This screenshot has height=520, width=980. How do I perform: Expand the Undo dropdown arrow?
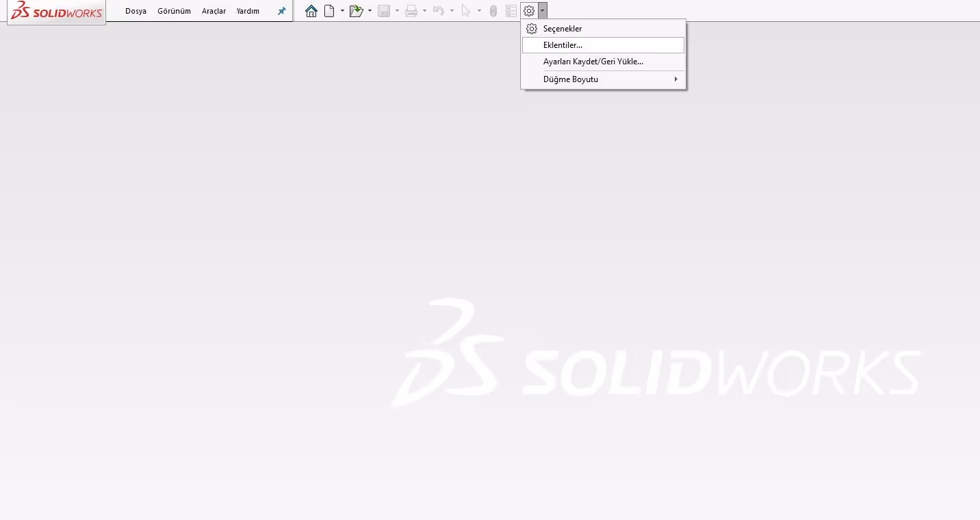tap(452, 11)
